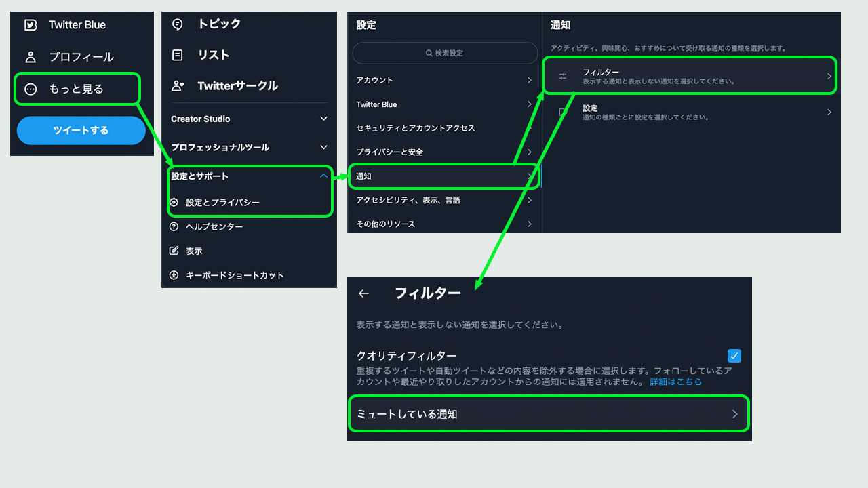Open 設定 under 通知 panel

(692, 113)
